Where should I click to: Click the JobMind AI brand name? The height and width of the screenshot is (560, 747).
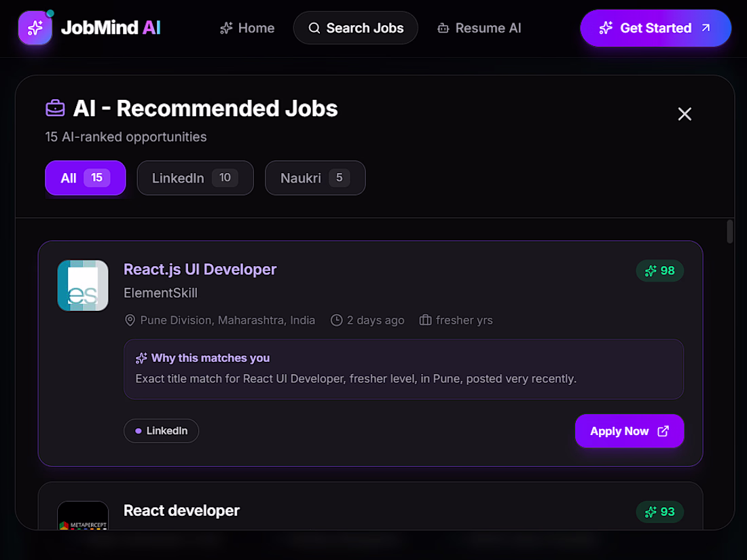click(x=111, y=28)
